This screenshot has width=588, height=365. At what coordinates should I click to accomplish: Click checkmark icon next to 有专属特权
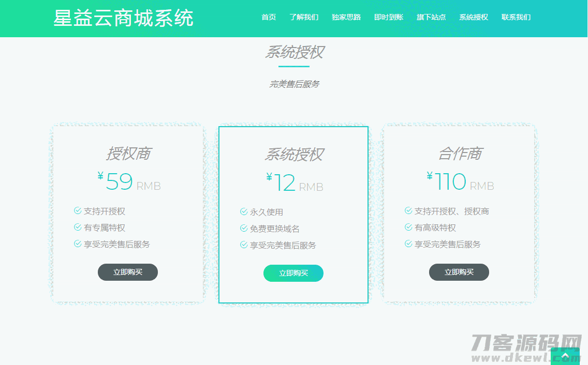click(78, 227)
